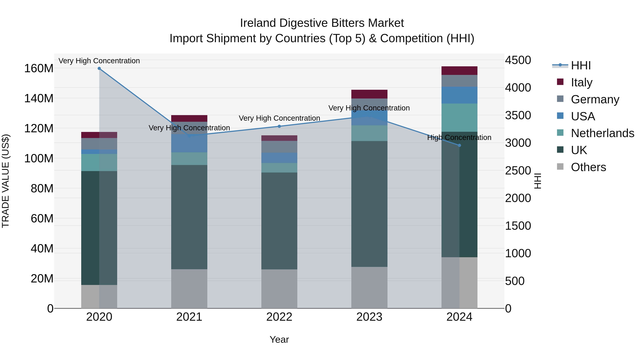The width and height of the screenshot is (644, 362).
Task: Select the Netherlands bar segment in 2024
Action: (459, 118)
